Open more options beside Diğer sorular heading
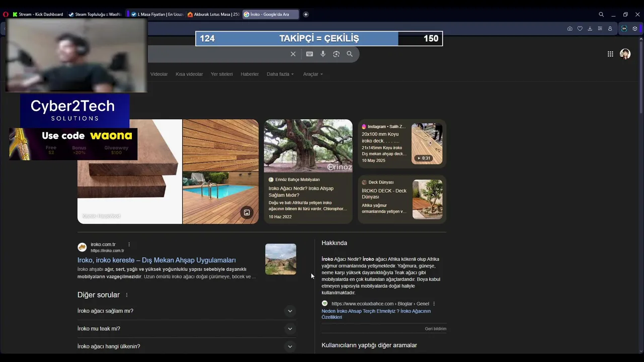Image resolution: width=644 pixels, height=362 pixels. 127,295
